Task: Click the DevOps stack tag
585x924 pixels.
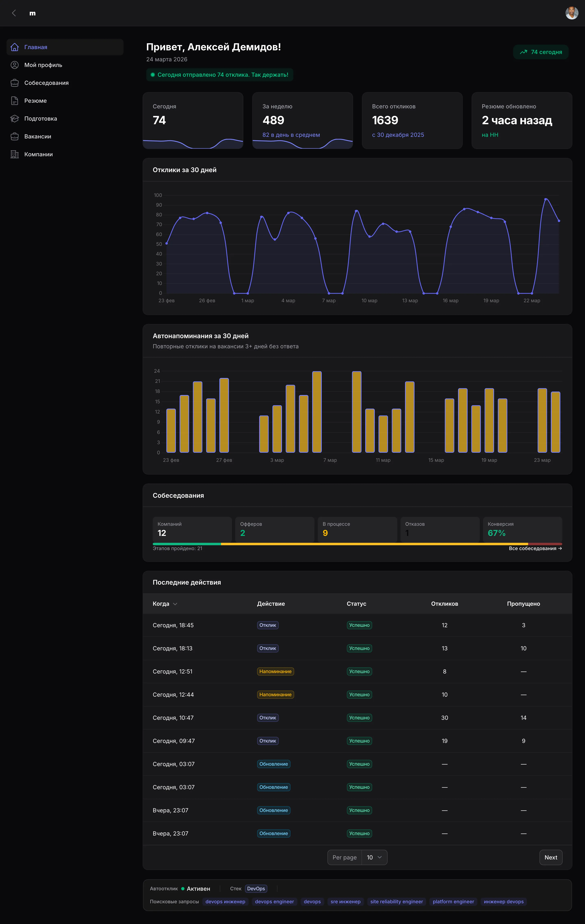Action: tap(256, 889)
